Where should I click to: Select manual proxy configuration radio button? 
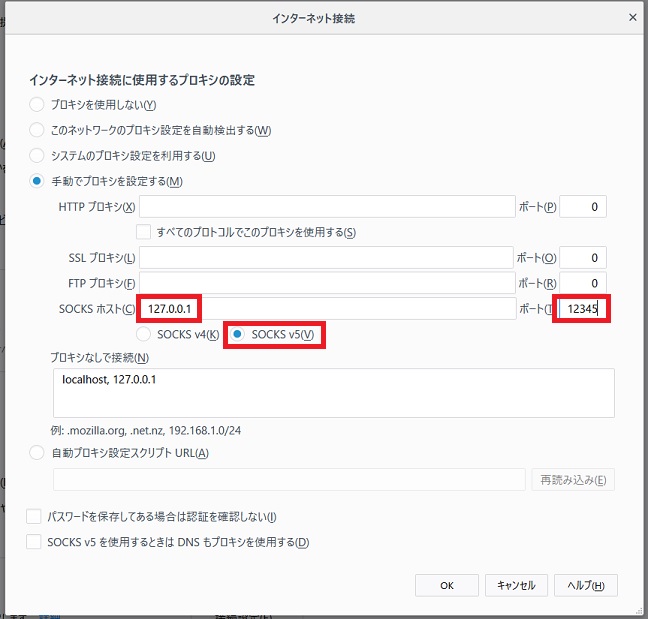(x=37, y=181)
